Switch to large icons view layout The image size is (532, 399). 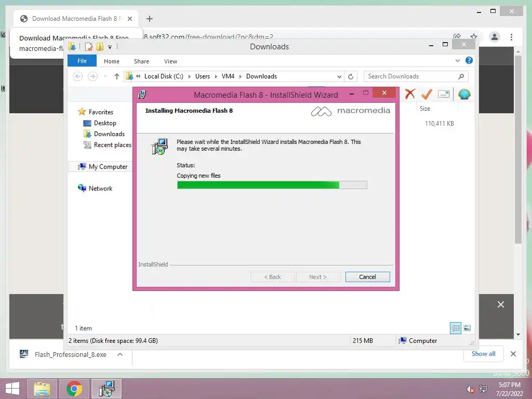(467, 328)
